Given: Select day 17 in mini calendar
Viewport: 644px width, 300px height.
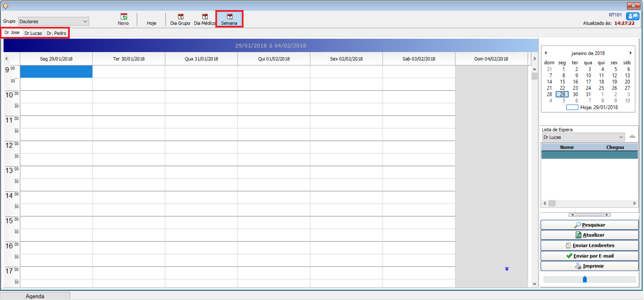Looking at the screenshot, I should (x=588, y=82).
